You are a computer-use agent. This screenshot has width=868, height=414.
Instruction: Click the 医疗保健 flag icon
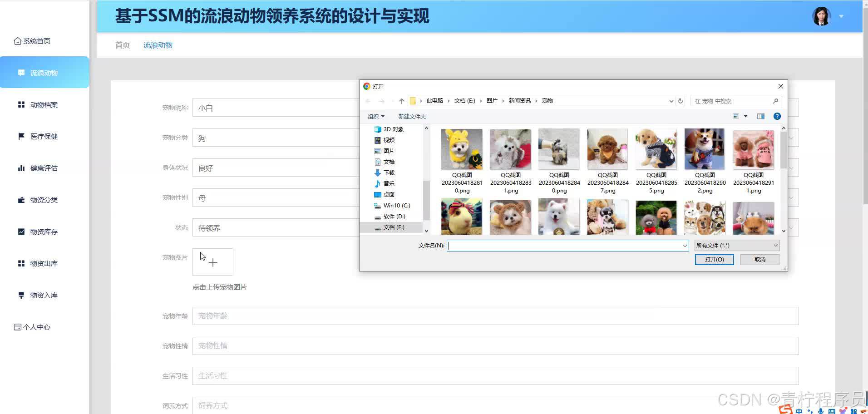tap(21, 136)
